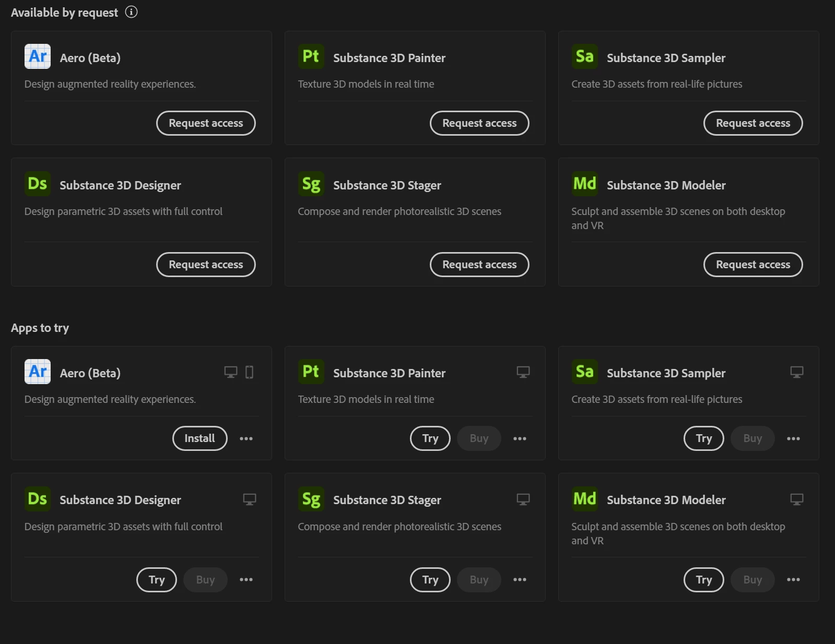Try Substance 3D Stager

point(430,580)
